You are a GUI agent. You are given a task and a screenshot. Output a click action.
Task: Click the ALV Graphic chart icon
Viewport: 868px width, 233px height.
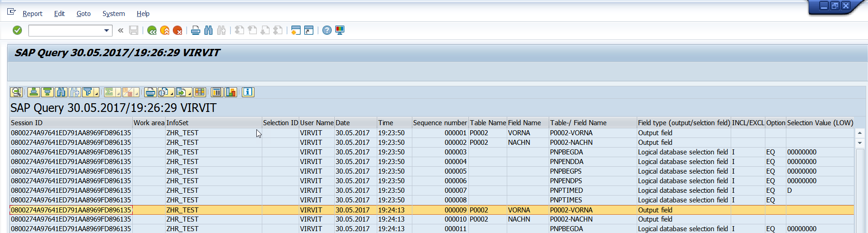pyautogui.click(x=231, y=92)
